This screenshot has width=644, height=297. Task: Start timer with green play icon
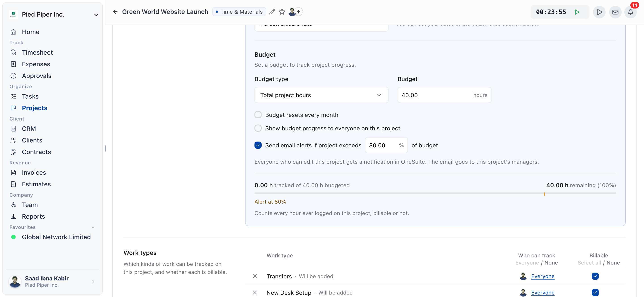pos(577,12)
